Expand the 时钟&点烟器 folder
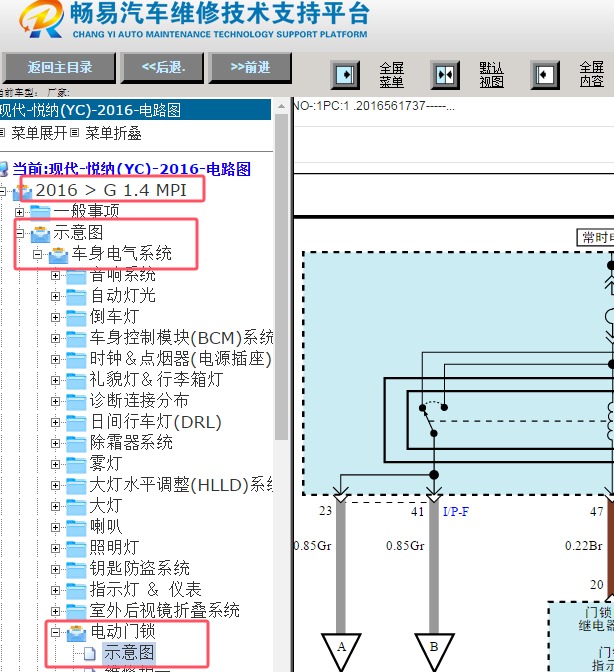This screenshot has height=672, width=614. [55, 359]
